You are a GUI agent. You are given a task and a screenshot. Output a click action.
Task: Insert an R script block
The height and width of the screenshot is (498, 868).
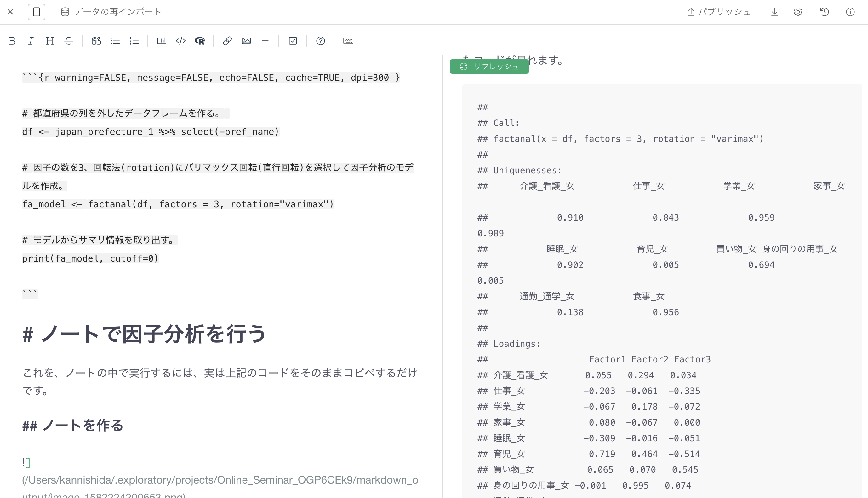[x=200, y=41]
